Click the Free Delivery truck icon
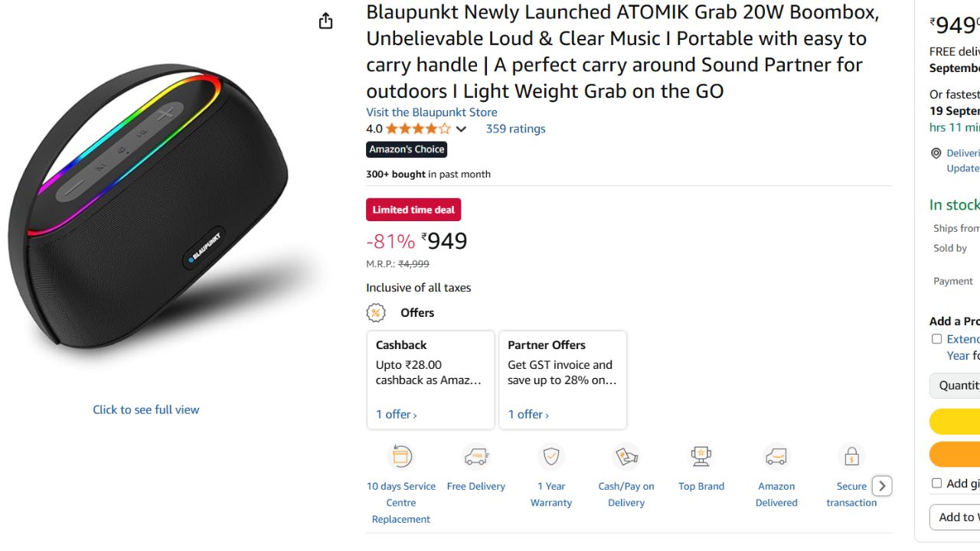The width and height of the screenshot is (980, 551). [476, 457]
